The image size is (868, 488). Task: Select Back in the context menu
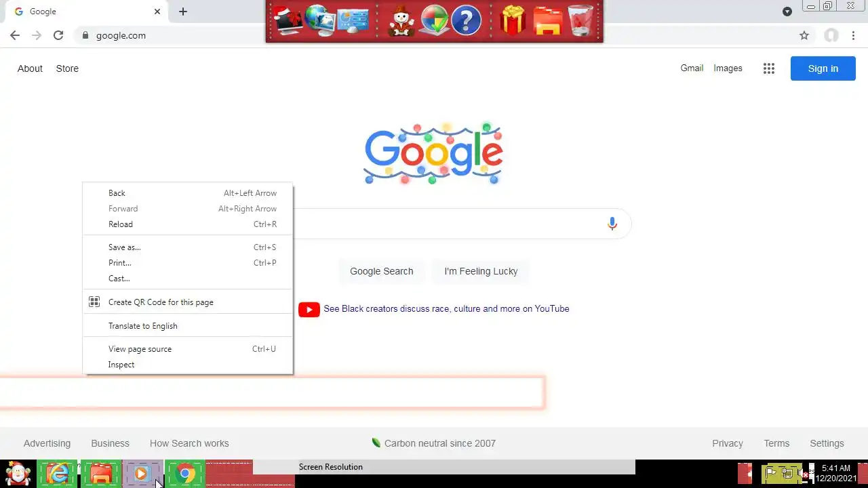188,193
